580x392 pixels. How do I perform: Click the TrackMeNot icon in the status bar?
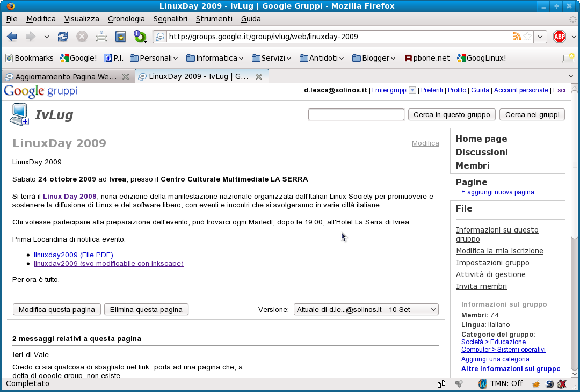(482, 384)
